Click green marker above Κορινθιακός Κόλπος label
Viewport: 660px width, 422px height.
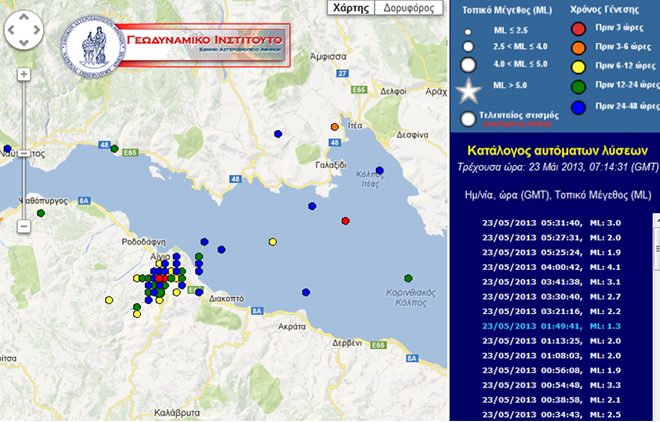[407, 278]
